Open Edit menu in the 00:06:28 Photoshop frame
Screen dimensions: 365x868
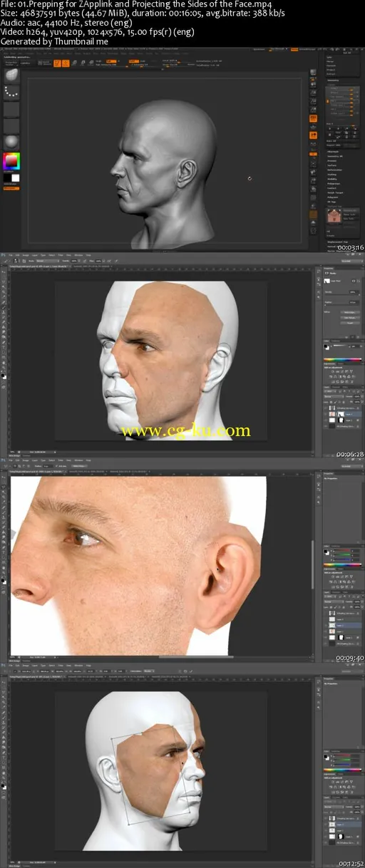(17, 255)
